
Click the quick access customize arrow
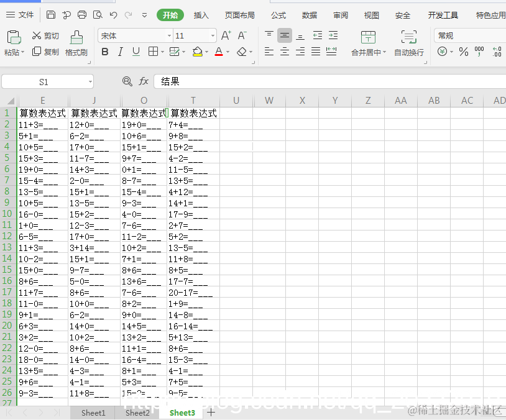(x=145, y=15)
